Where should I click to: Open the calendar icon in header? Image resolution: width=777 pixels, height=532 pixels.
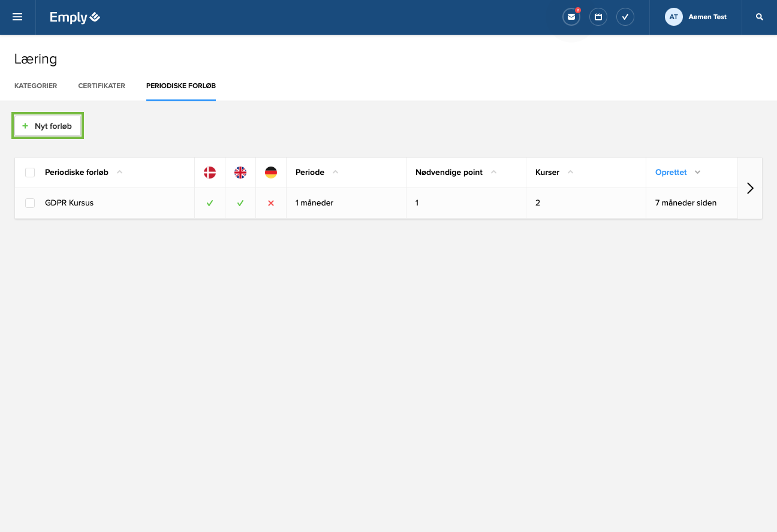pyautogui.click(x=598, y=17)
